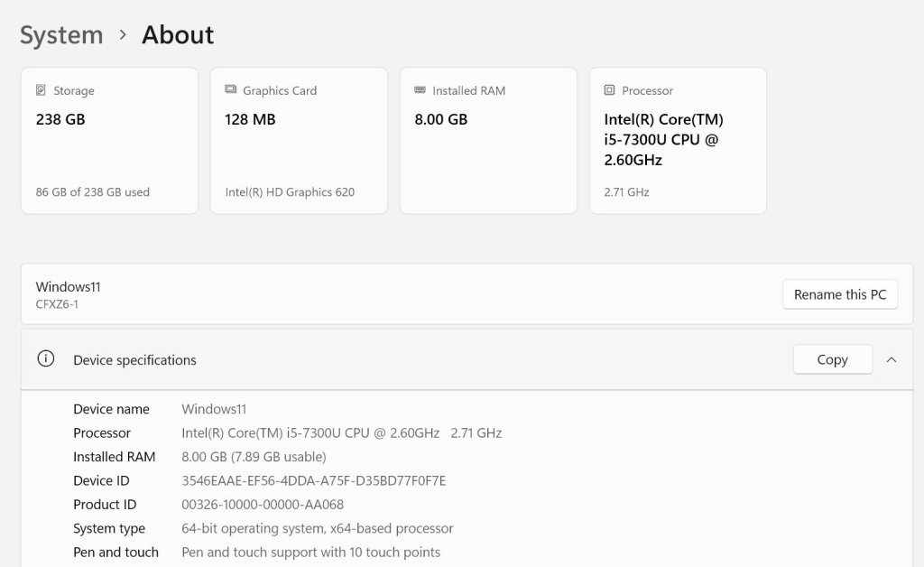Click the Processor chip icon
This screenshot has width=924, height=567.
[x=609, y=90]
